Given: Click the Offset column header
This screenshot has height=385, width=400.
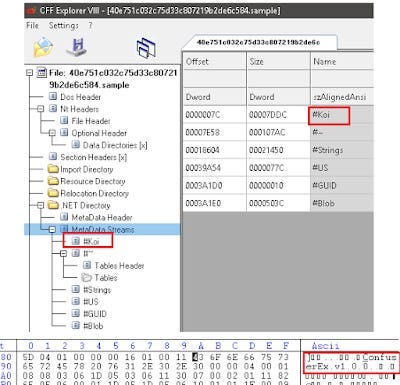Looking at the screenshot, I should click(215, 61).
